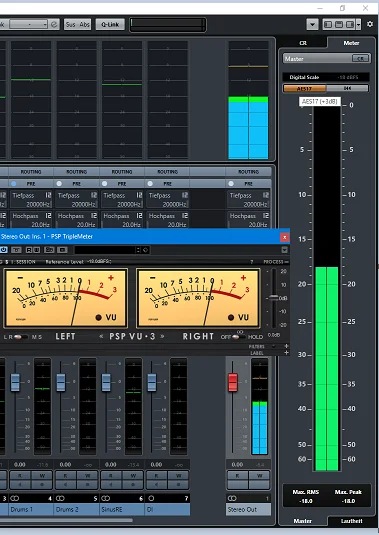This screenshot has height=535, width=379.
Task: Click stereo configuration icon on Stereo Out channel
Action: (x=232, y=498)
